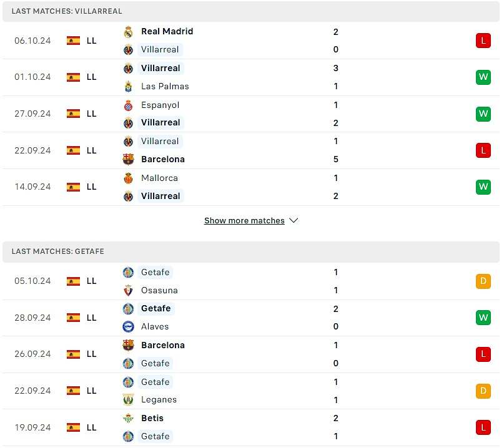Open the green W badge for Las Palmas match
The height and width of the screenshot is (448, 504).
pyautogui.click(x=483, y=77)
